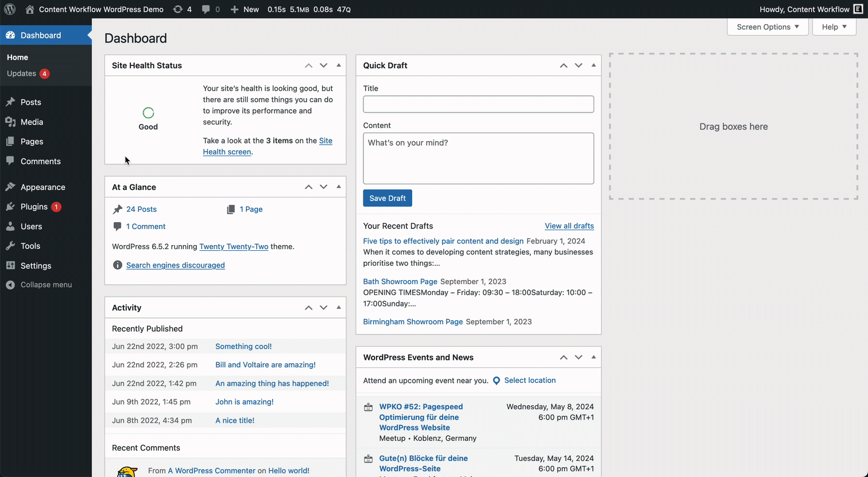The image size is (868, 477).
Task: Click the Comments bubble icon in sidebar
Action: pyautogui.click(x=10, y=161)
